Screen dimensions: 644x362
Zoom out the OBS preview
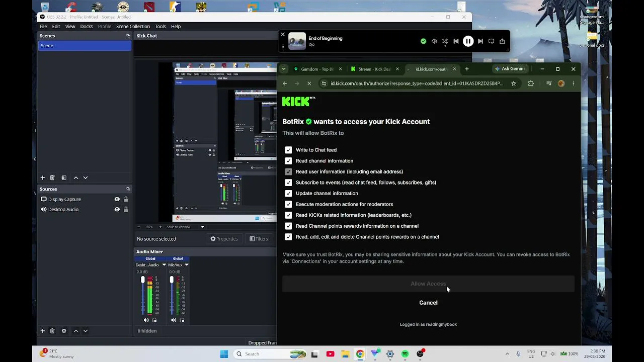(139, 227)
